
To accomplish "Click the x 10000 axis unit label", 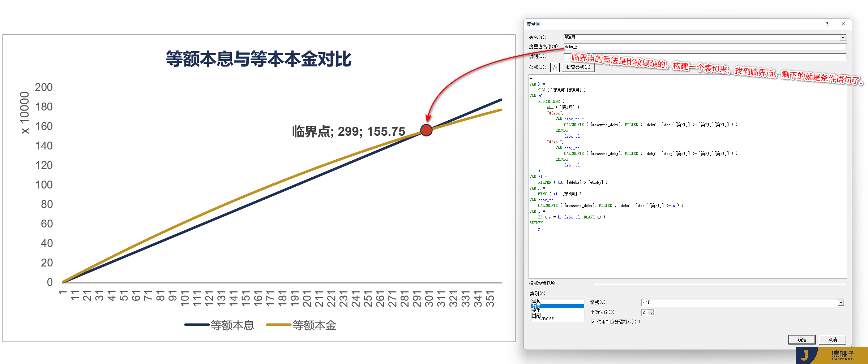I will tap(25, 113).
